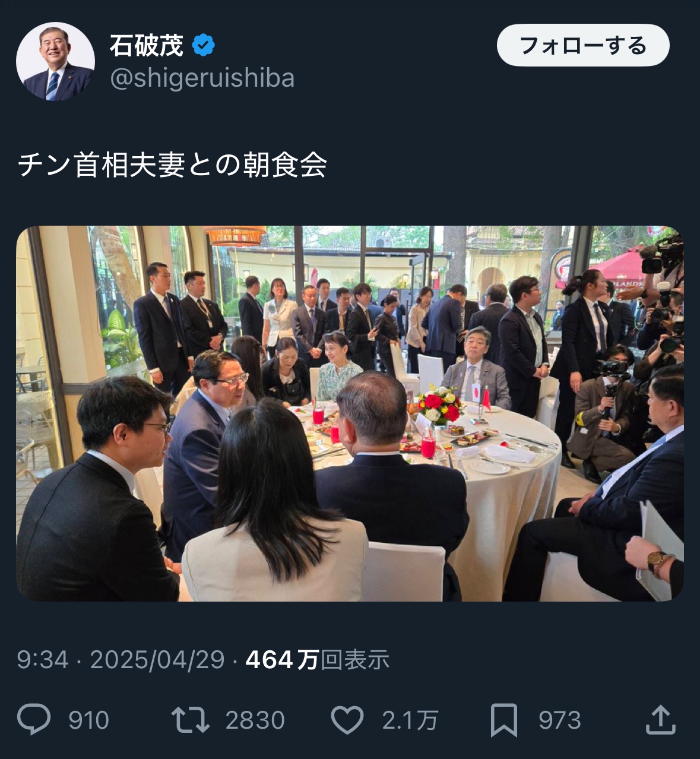The height and width of the screenshot is (759, 700).
Task: Open the 石破茂 display name link
Action: pyautogui.click(x=146, y=45)
